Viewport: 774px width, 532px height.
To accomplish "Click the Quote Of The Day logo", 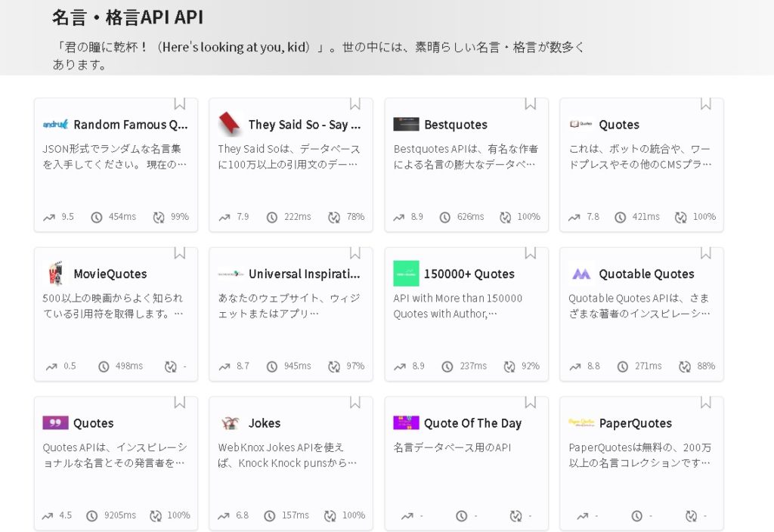I will (406, 423).
